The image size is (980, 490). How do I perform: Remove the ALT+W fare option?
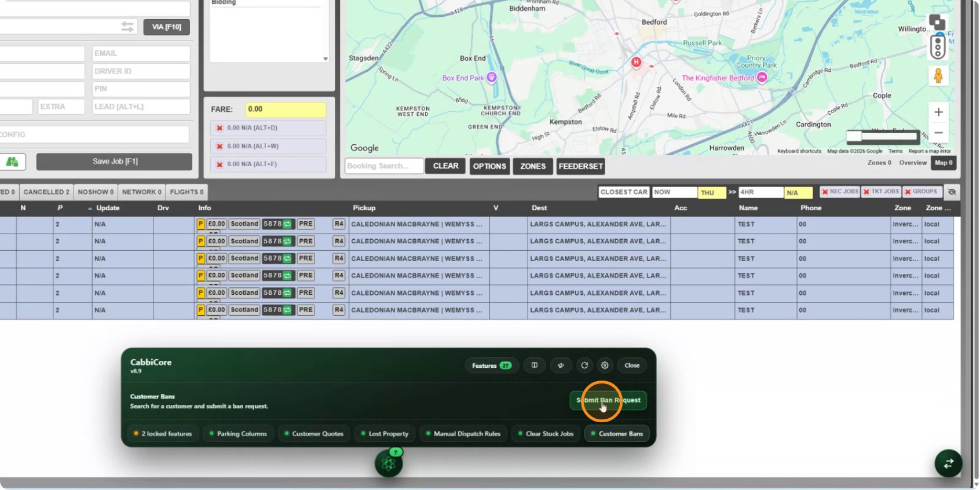coord(220,147)
